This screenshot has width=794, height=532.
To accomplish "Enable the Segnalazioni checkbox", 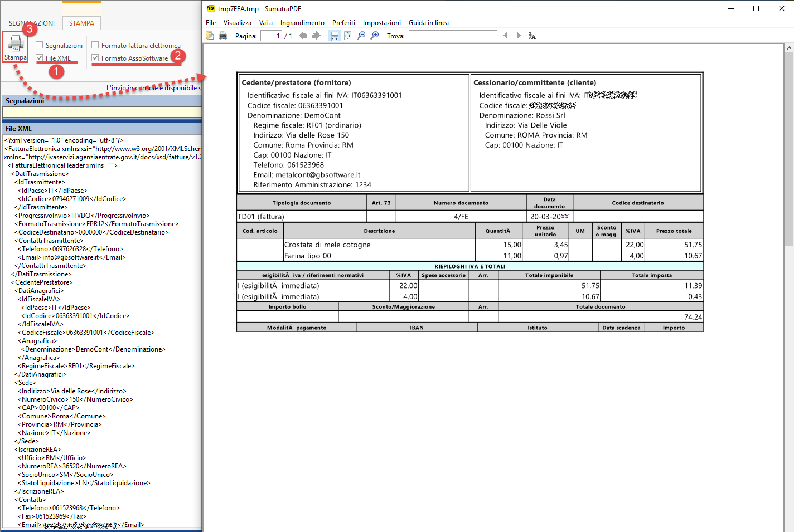I will tap(40, 45).
